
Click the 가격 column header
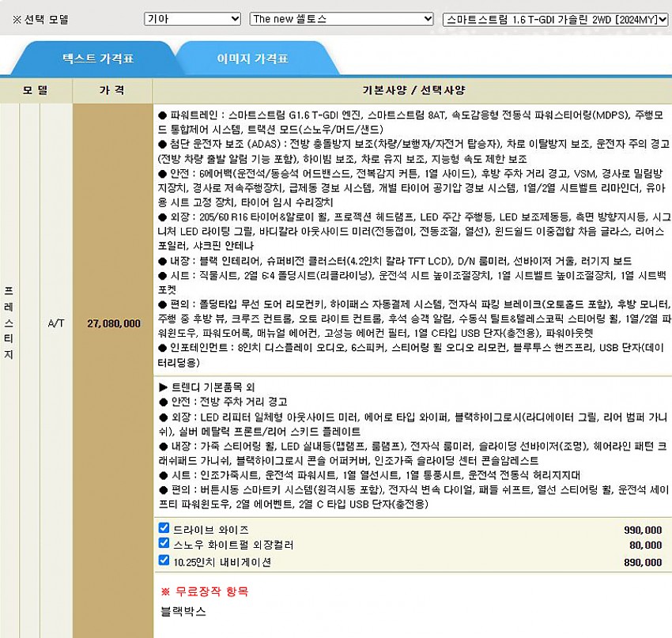point(111,90)
